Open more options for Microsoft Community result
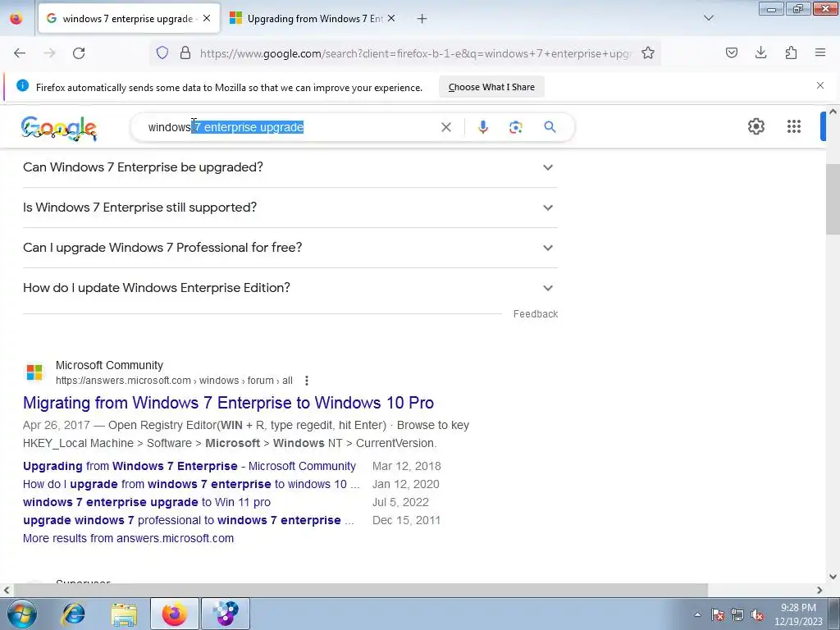 pos(307,381)
